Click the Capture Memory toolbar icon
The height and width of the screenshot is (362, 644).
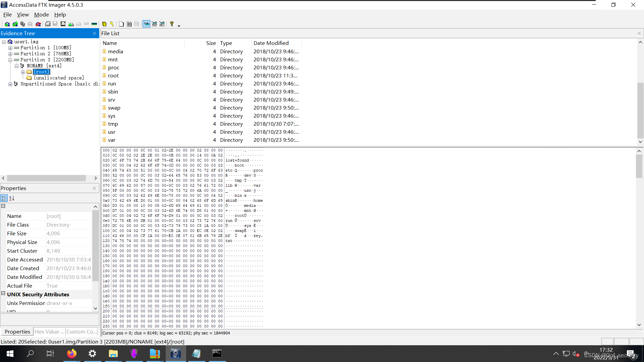94,24
